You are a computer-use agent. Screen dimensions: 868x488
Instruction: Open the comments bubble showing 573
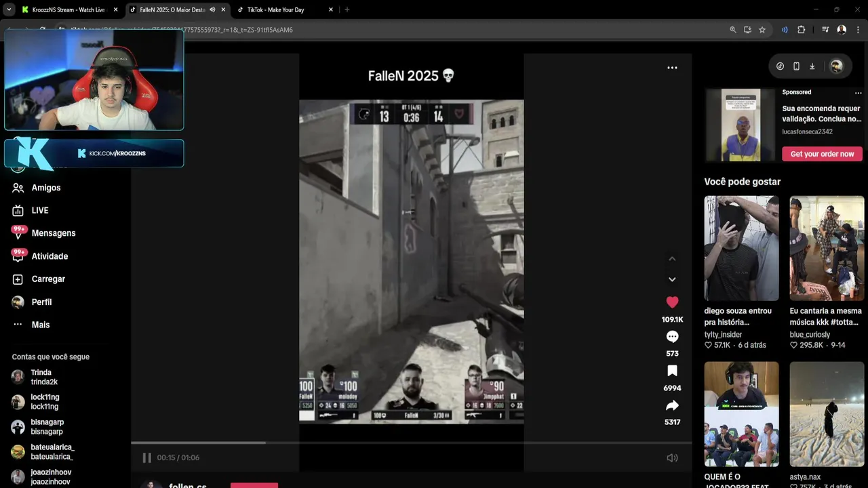pyautogui.click(x=672, y=337)
